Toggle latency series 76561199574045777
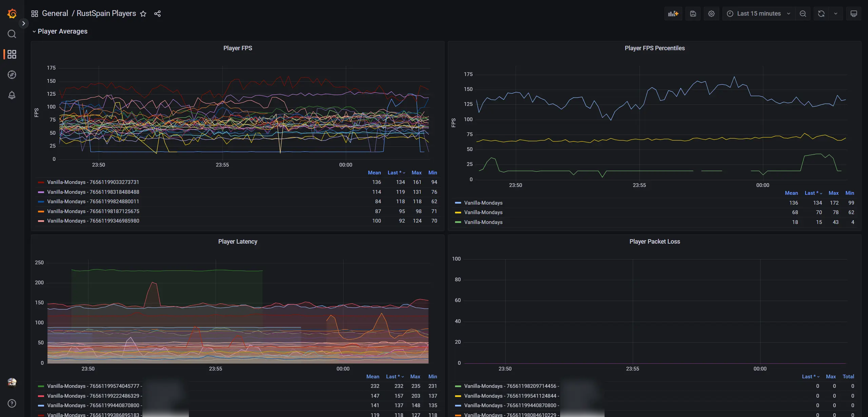Screen dimensions: 868x417 (95, 386)
